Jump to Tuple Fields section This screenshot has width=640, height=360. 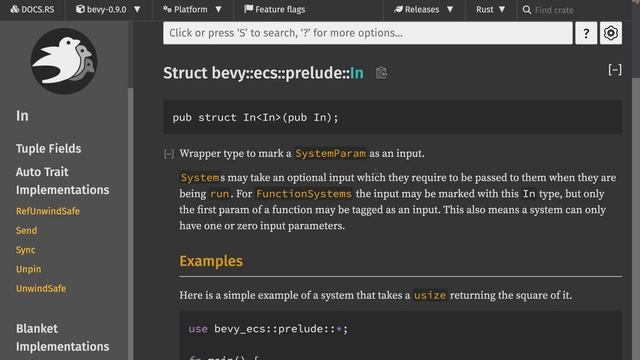click(49, 149)
